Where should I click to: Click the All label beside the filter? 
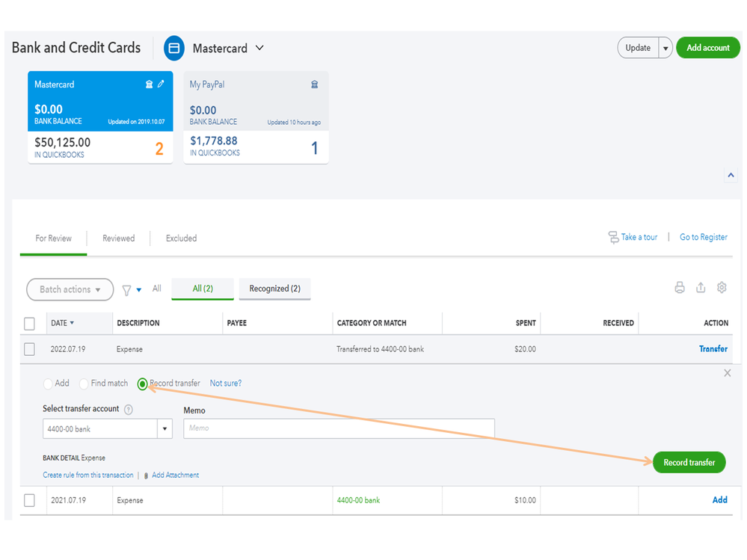(157, 289)
